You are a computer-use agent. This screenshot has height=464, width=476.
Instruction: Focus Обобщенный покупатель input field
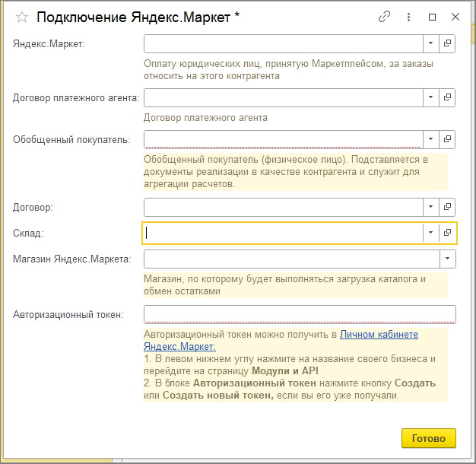[283, 139]
